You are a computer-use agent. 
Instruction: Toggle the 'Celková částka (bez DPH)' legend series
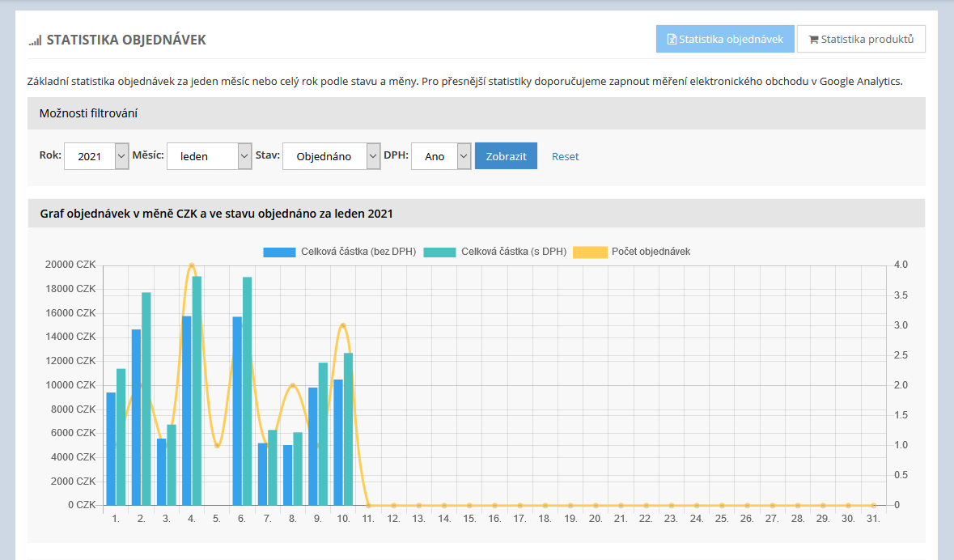pyautogui.click(x=358, y=252)
